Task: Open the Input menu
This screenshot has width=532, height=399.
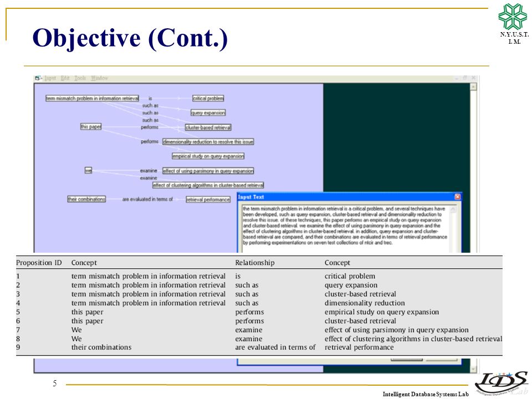Action: (x=50, y=78)
